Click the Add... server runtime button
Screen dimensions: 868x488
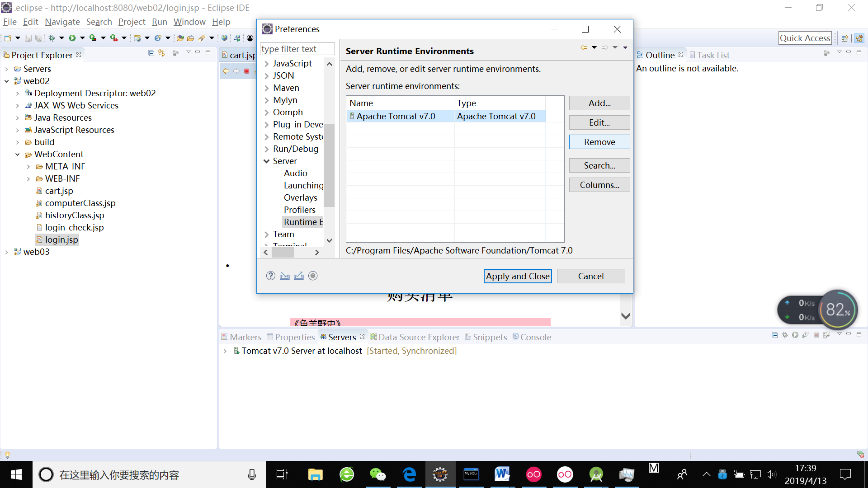[x=599, y=103]
